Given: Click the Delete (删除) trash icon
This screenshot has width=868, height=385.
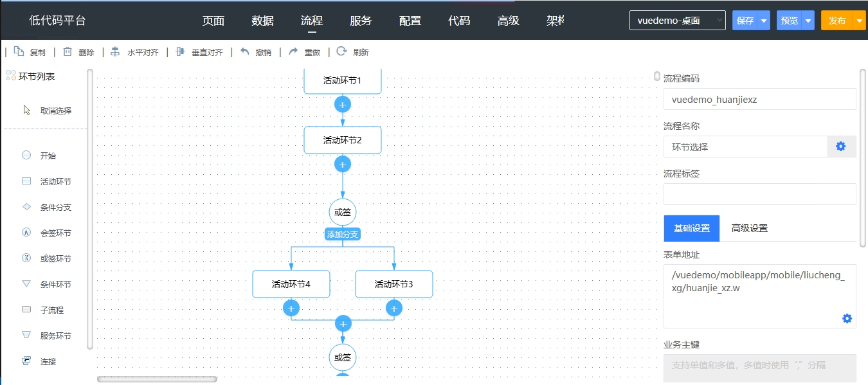Looking at the screenshot, I should [x=68, y=52].
